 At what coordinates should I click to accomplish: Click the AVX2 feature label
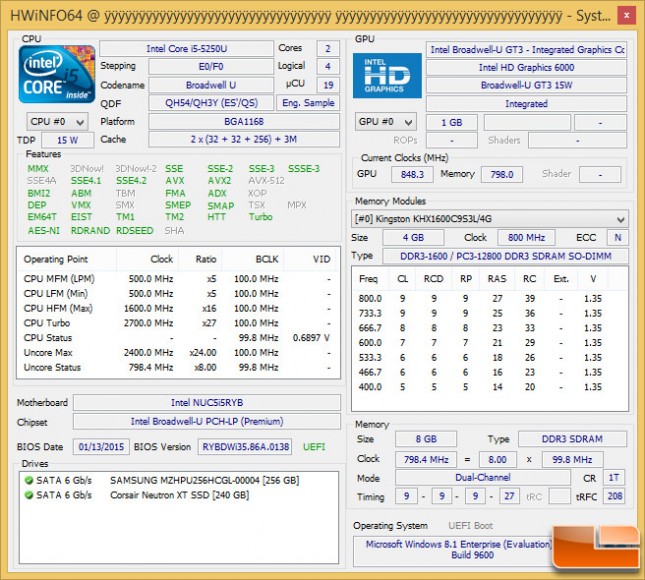(x=219, y=181)
